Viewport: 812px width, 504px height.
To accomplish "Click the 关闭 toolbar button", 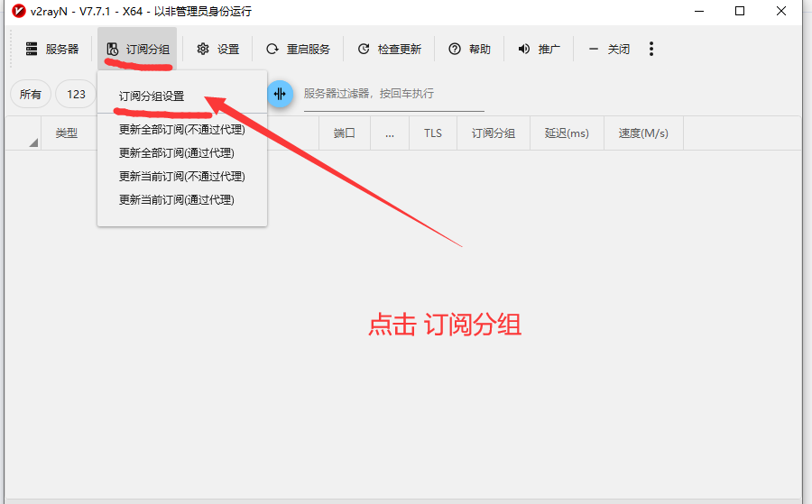I will pos(609,49).
